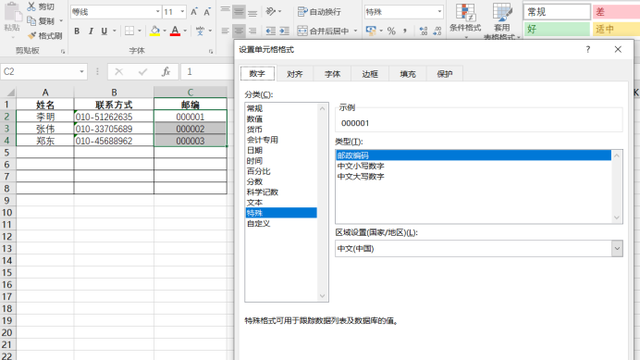
Task: Apply the red font color A
Action: coord(175,31)
